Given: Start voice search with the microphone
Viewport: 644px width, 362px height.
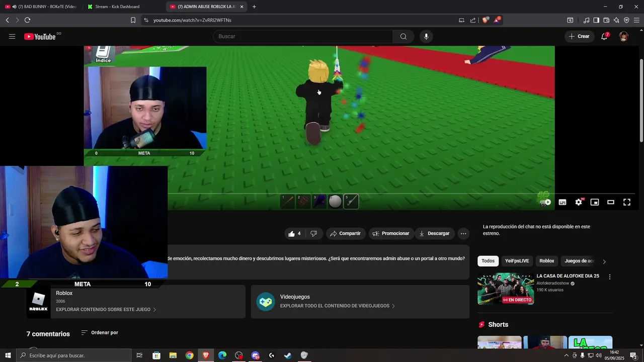Looking at the screenshot, I should pyautogui.click(x=426, y=36).
